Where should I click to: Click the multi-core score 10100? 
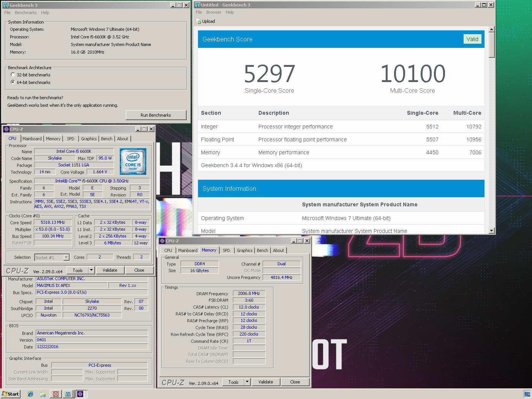[x=413, y=74]
